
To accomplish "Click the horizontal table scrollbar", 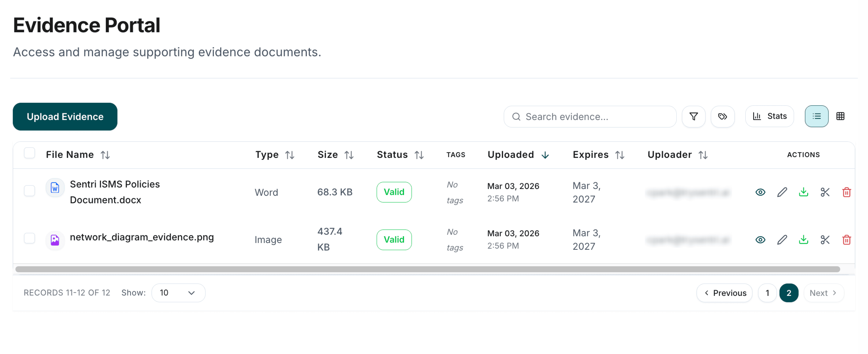I will coord(427,269).
